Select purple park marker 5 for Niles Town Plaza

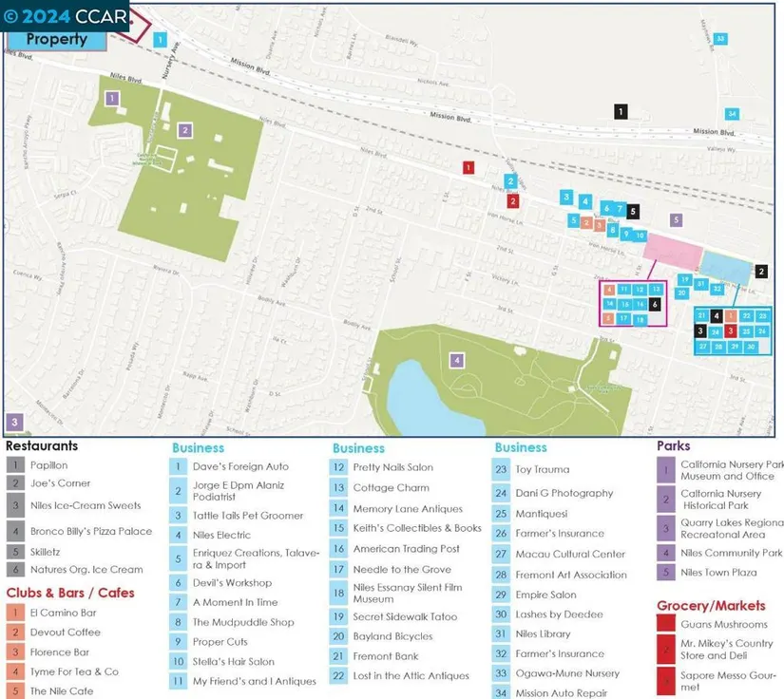coord(677,220)
